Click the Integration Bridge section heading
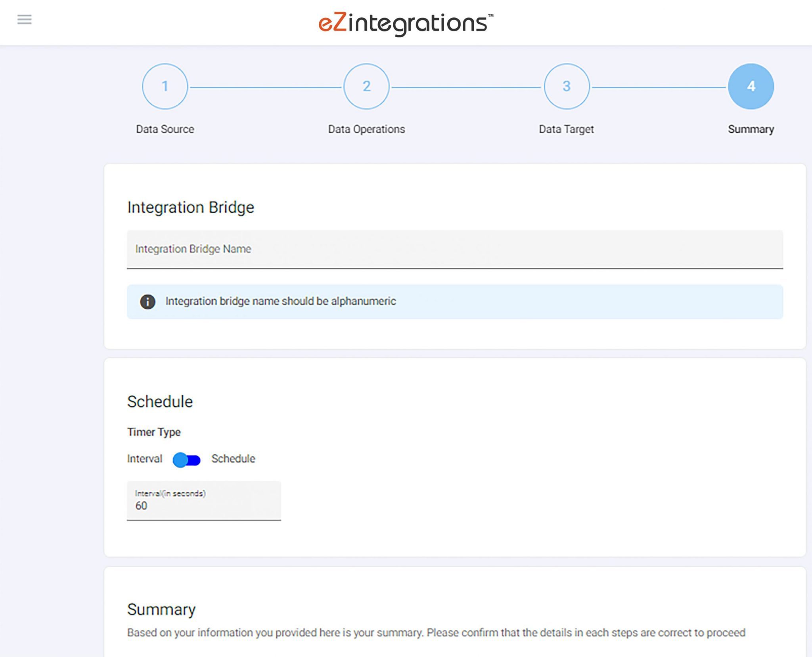The height and width of the screenshot is (657, 812). pos(191,207)
